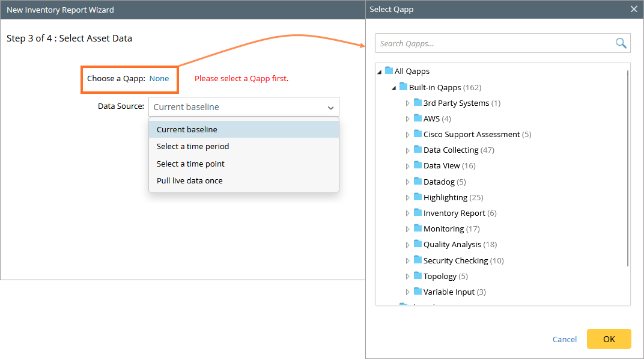Expand the 3rd Party Systems node
Viewport: 644px width, 359px height.
tap(408, 103)
